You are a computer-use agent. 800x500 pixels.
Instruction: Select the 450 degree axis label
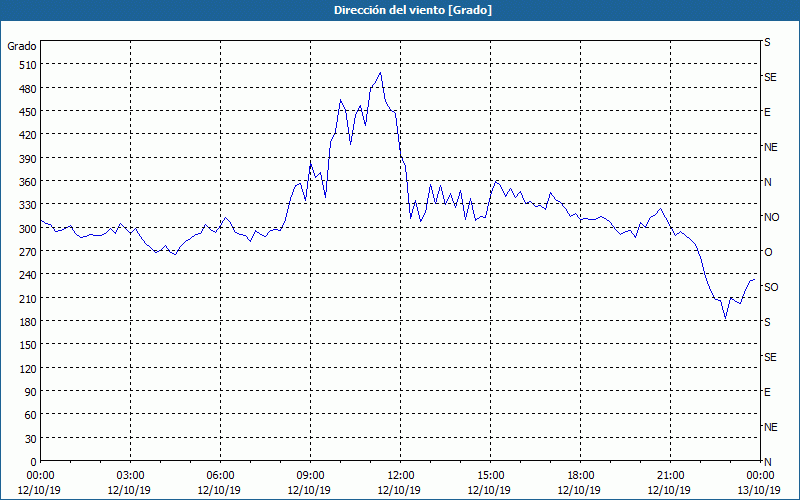click(28, 112)
